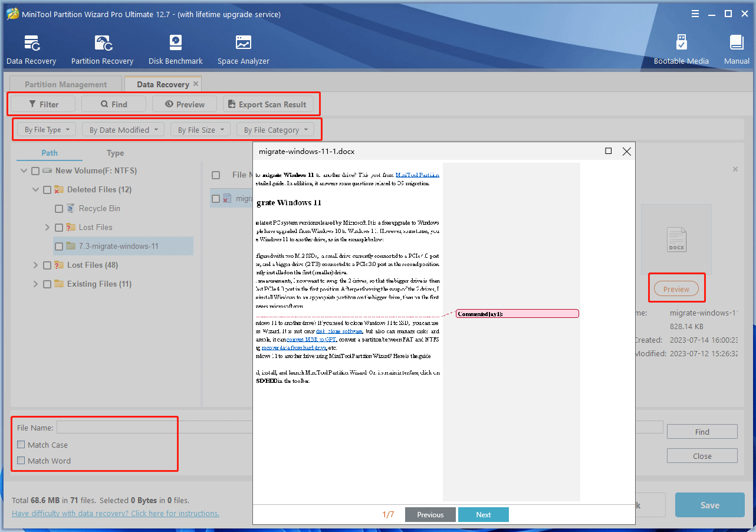Expand Existing Files (11) node
This screenshot has width=756, height=532.
tap(36, 284)
